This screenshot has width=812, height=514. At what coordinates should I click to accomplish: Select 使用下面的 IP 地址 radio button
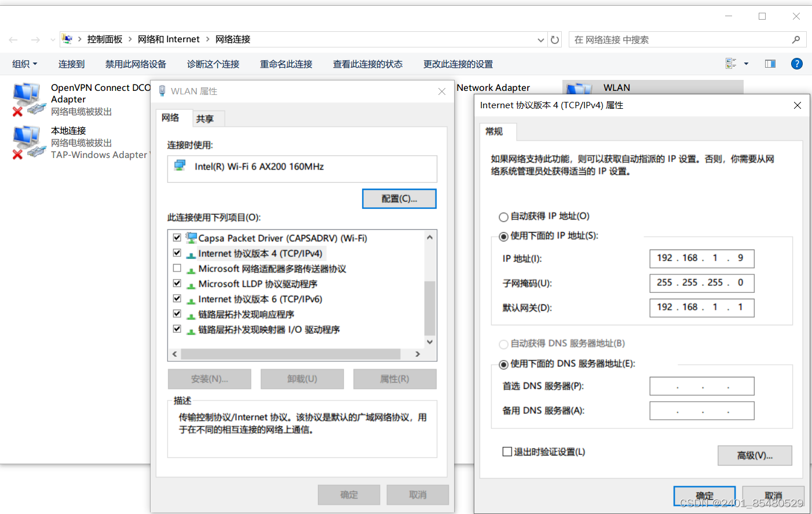pyautogui.click(x=504, y=236)
